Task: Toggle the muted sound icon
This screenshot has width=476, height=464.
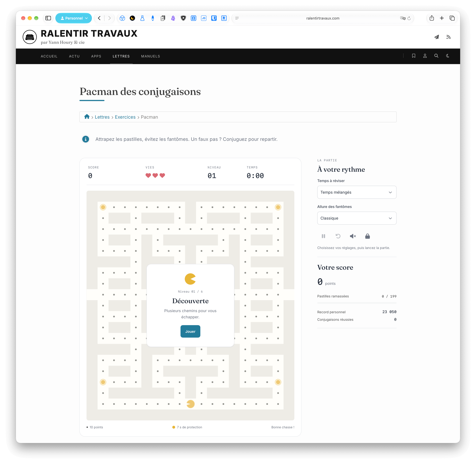Action: (353, 236)
